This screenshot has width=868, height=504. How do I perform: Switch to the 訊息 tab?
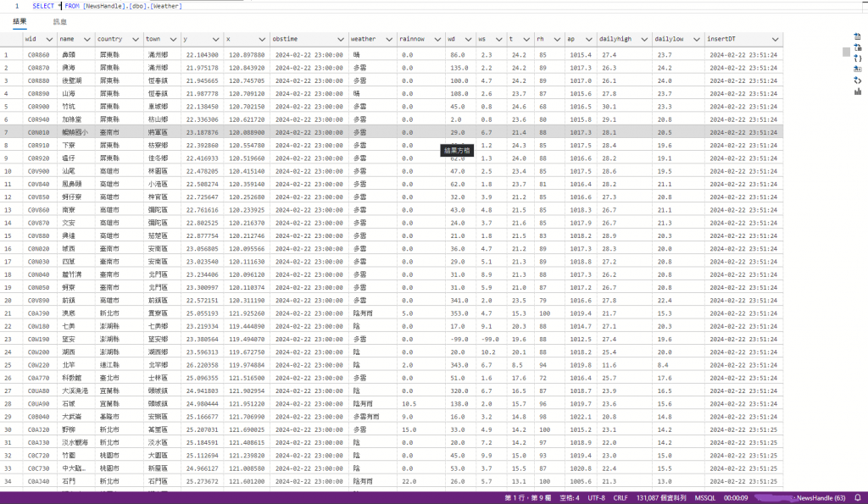coord(60,21)
